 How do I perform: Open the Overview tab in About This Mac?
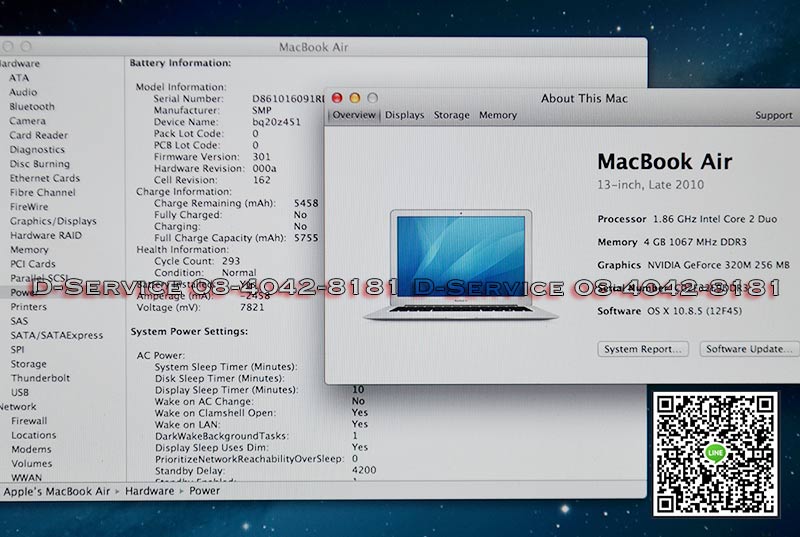click(354, 115)
